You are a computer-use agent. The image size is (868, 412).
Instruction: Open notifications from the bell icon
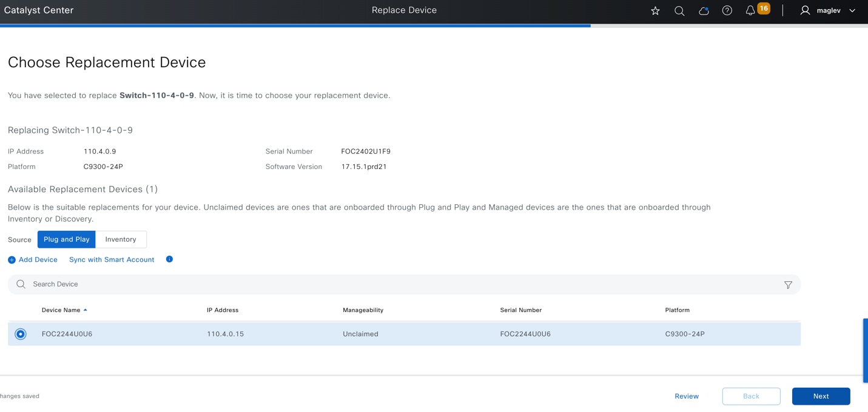750,10
